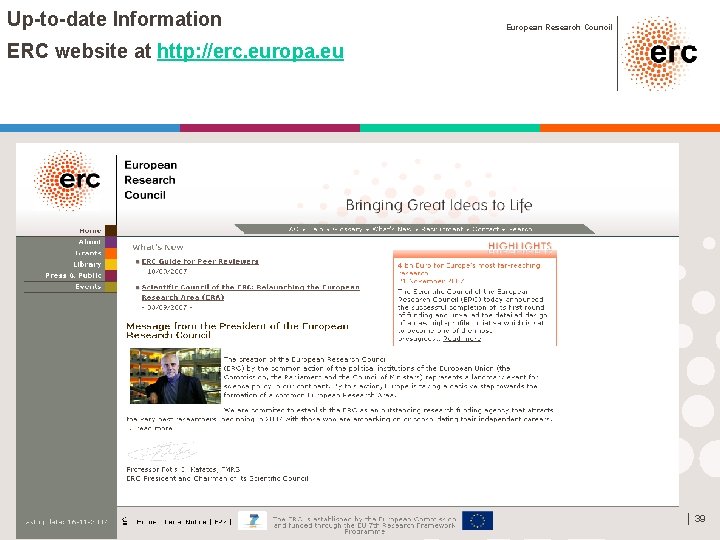Click the HIGHLIGHTS heading
The image size is (720, 540).
[x=519, y=246]
